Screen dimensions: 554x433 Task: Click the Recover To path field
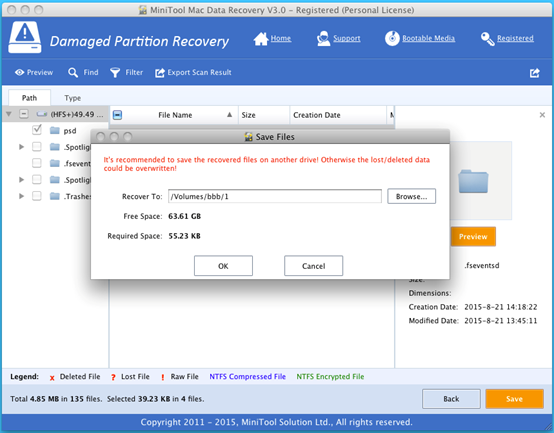tap(275, 196)
